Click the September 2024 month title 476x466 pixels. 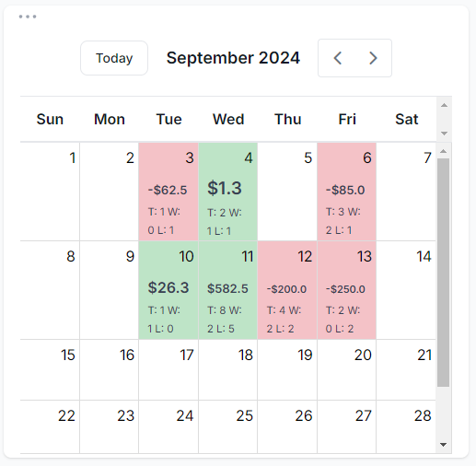pos(233,58)
